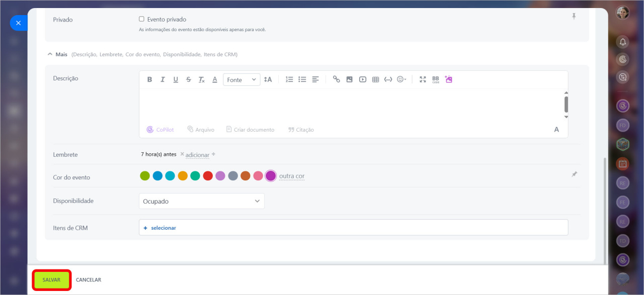Insert a video into description
Image resolution: width=644 pixels, height=295 pixels.
362,79
